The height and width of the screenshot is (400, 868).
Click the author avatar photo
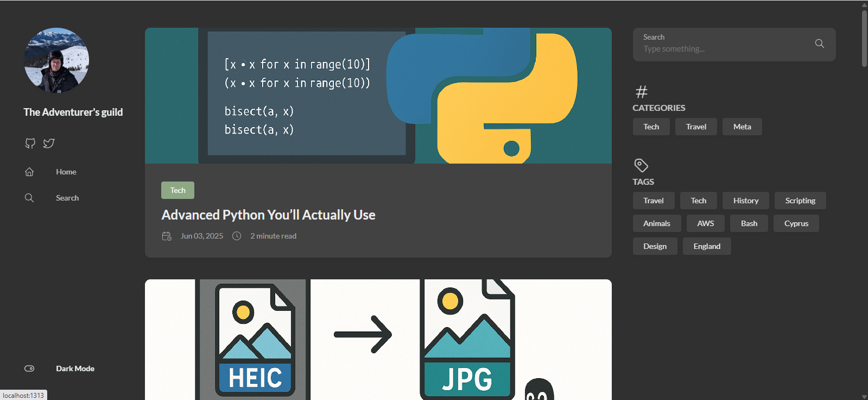(x=56, y=60)
